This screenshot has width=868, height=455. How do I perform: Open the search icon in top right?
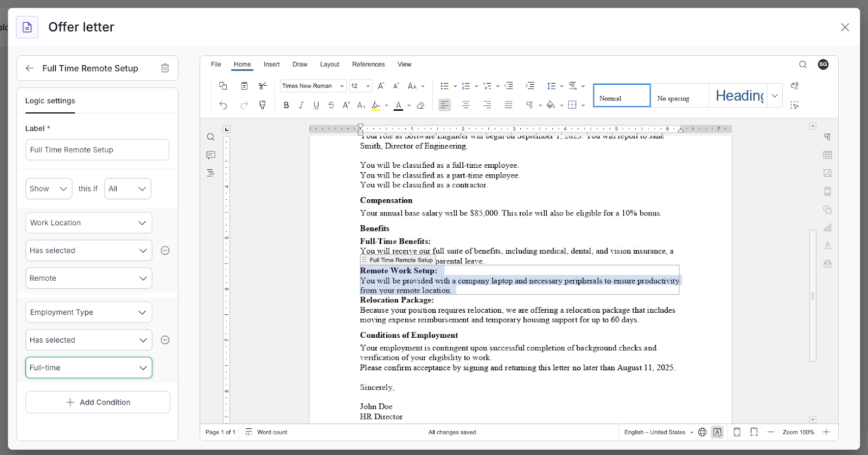[x=803, y=65]
